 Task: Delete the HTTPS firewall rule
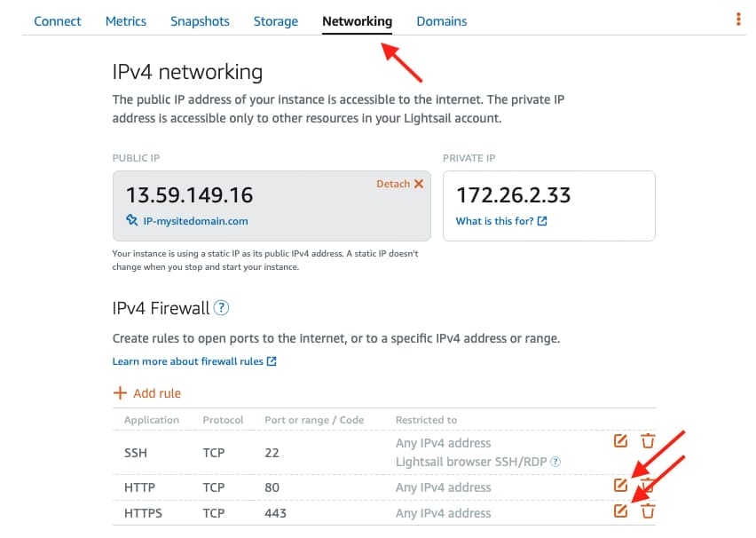(x=648, y=510)
